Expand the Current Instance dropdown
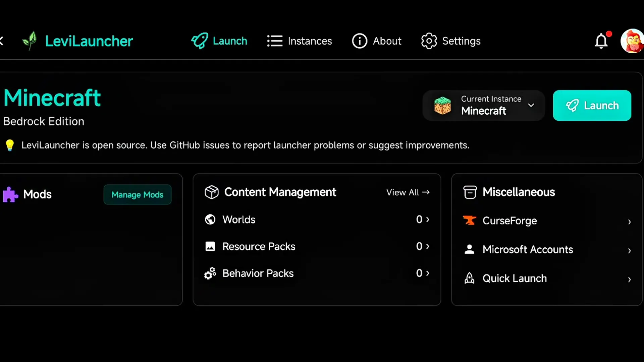This screenshot has width=644, height=362. (x=484, y=105)
